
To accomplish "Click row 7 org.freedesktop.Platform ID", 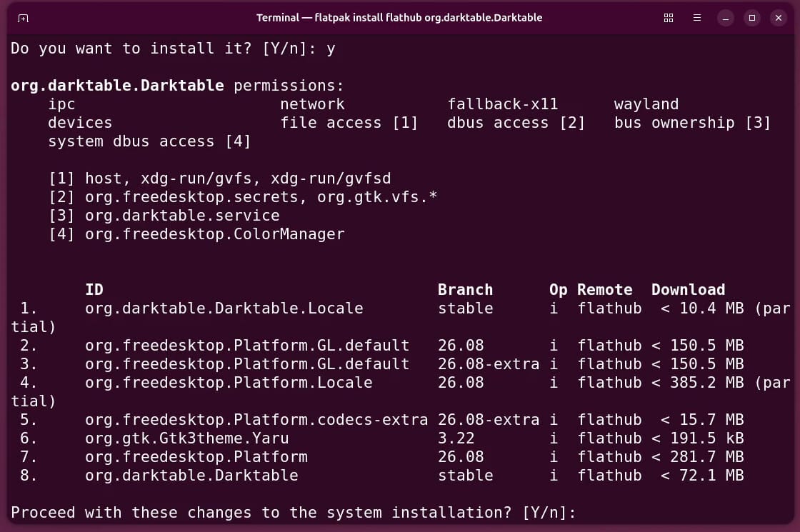I will coord(196,456).
